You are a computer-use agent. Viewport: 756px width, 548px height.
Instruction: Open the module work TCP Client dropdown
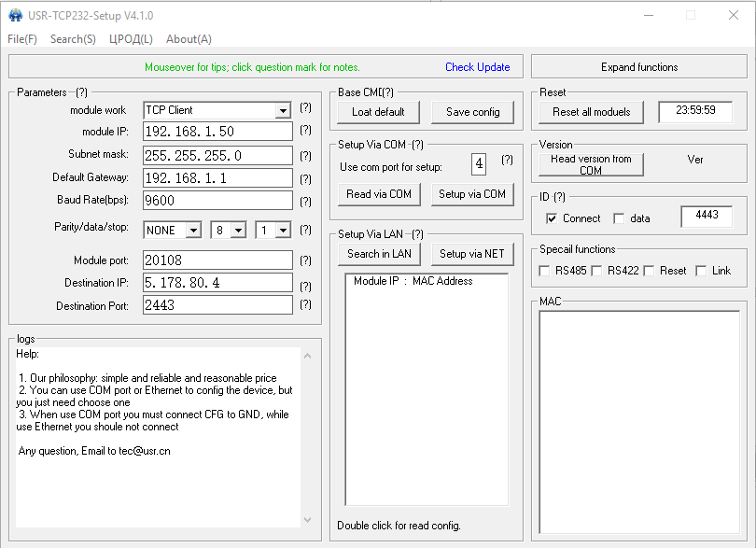click(x=283, y=110)
